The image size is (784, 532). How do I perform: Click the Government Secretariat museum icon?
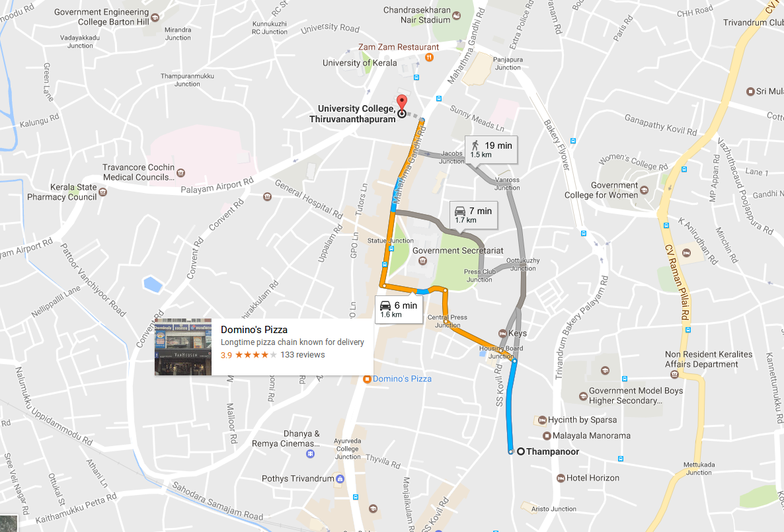point(422,260)
